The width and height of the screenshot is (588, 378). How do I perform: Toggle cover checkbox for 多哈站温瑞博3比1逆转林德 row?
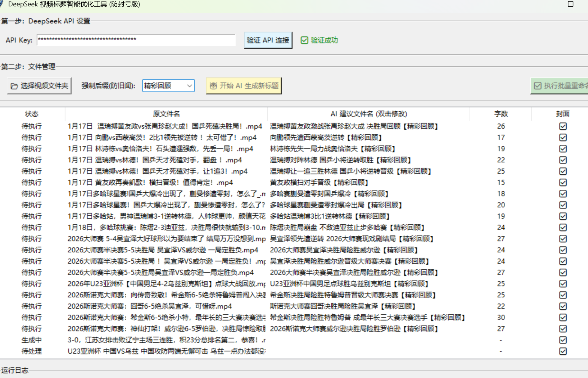pos(563,216)
